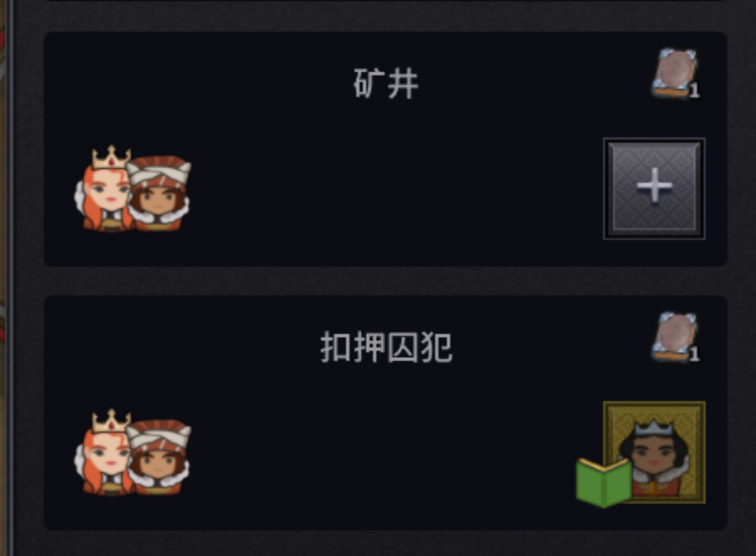Click the queen's gold crown in 矿井 card
The height and width of the screenshot is (556, 756).
click(x=112, y=157)
